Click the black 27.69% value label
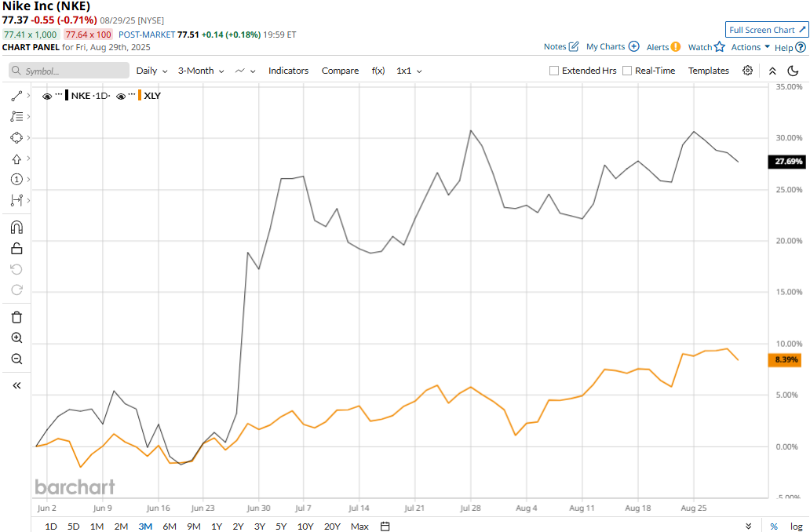The image size is (810, 532). (786, 162)
